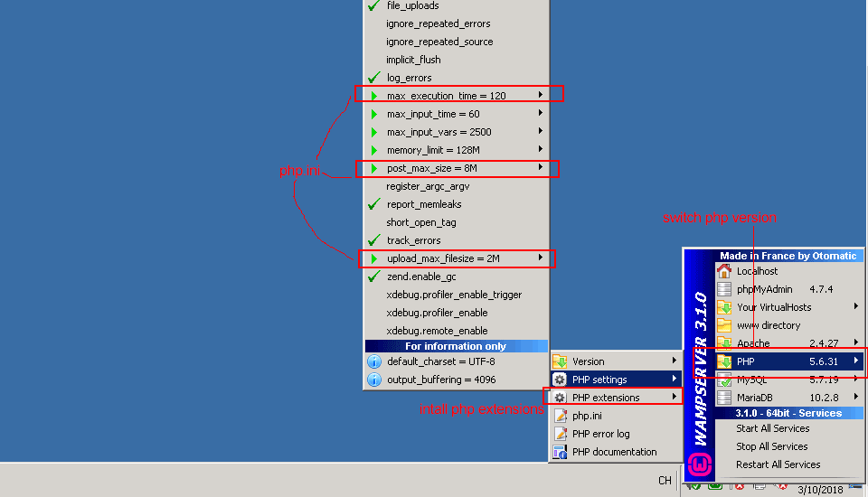Image resolution: width=868 pixels, height=497 pixels.
Task: Expand max_input_time = 60 submenu arrow
Action: tap(541, 113)
